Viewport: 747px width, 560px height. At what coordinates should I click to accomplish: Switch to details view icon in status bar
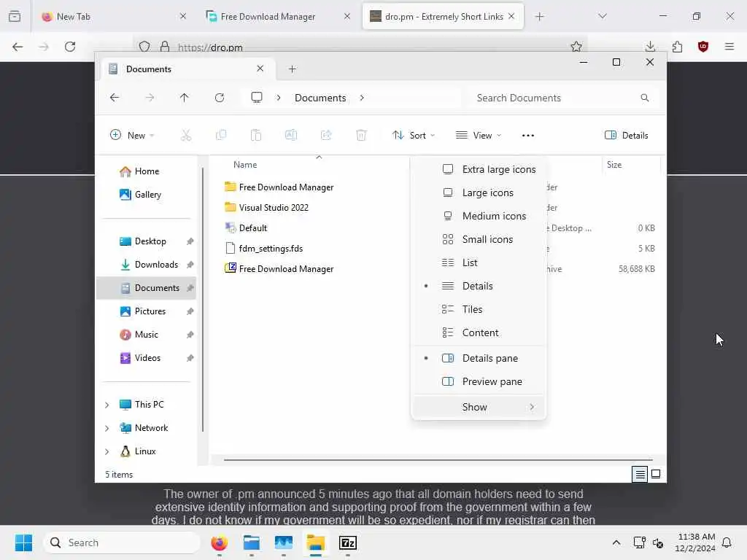[x=640, y=474]
